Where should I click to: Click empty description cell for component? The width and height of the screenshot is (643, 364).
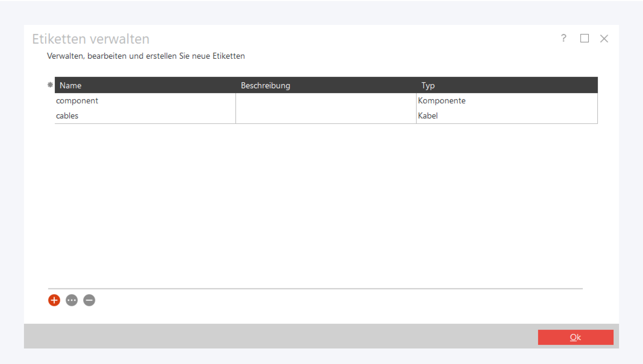click(x=326, y=101)
